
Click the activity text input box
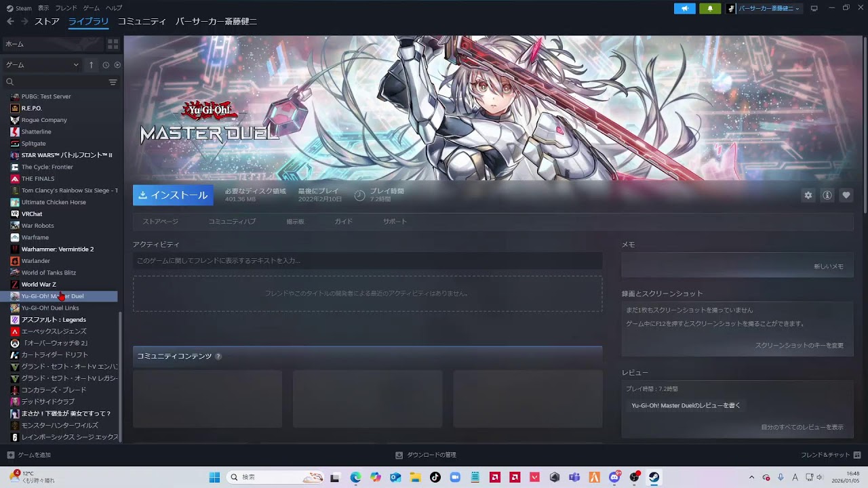(368, 261)
